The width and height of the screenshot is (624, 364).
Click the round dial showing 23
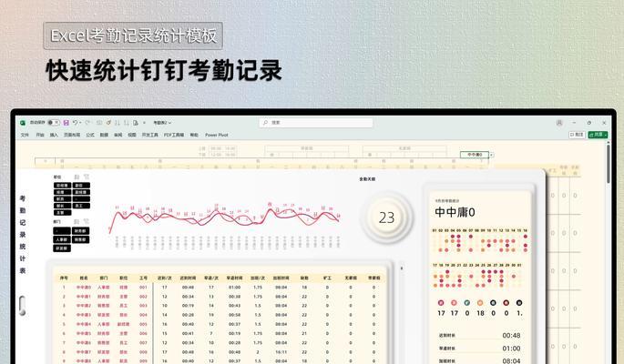(386, 217)
